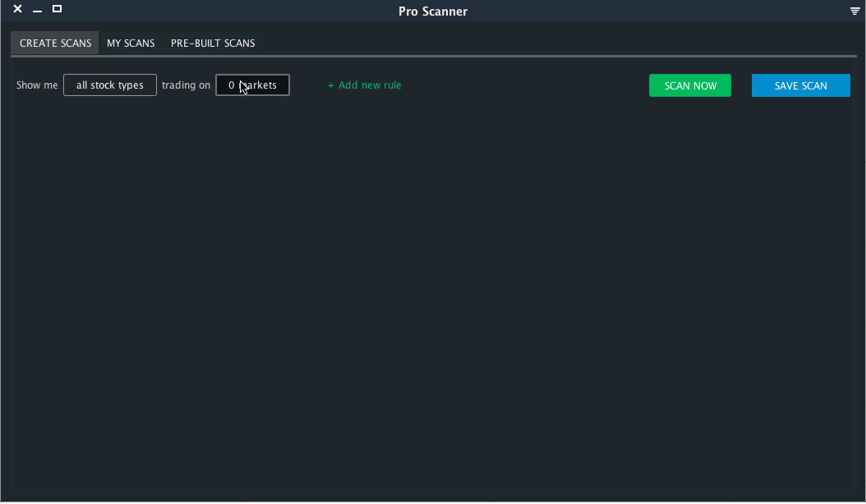Click inside the markets selection box
This screenshot has height=504, width=866.
[252, 85]
